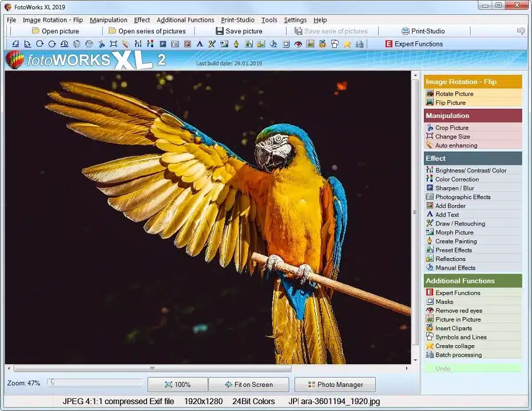This screenshot has height=411, width=532.
Task: Open Print-Studio from the top toolbar
Action: 423,31
